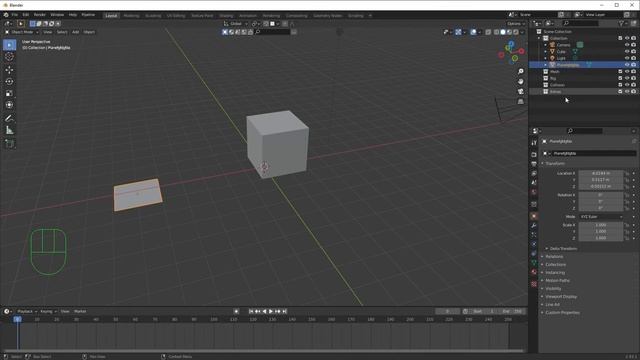This screenshot has width=640, height=360.
Task: Select the Cursor tool in left toolbar
Action: pos(9,57)
